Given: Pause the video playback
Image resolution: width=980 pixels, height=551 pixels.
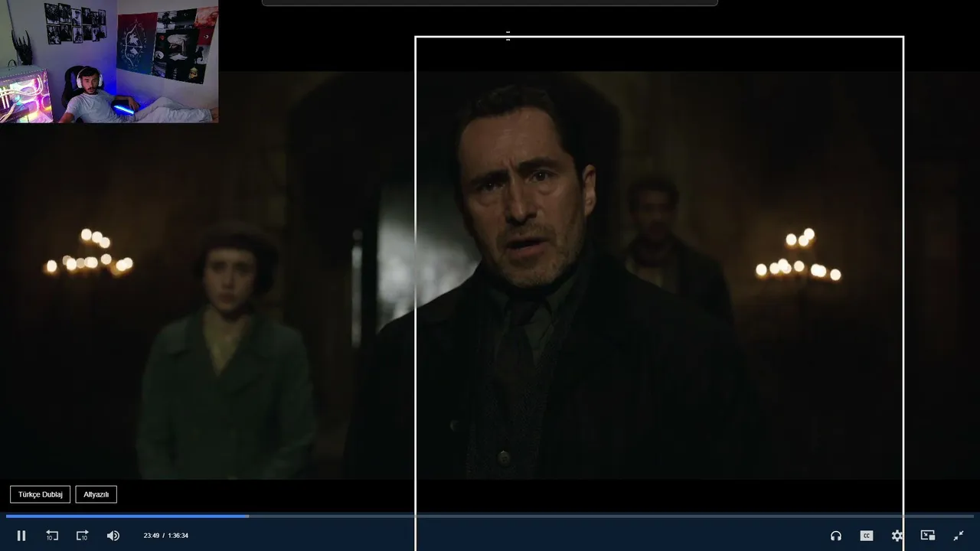Looking at the screenshot, I should 21,536.
